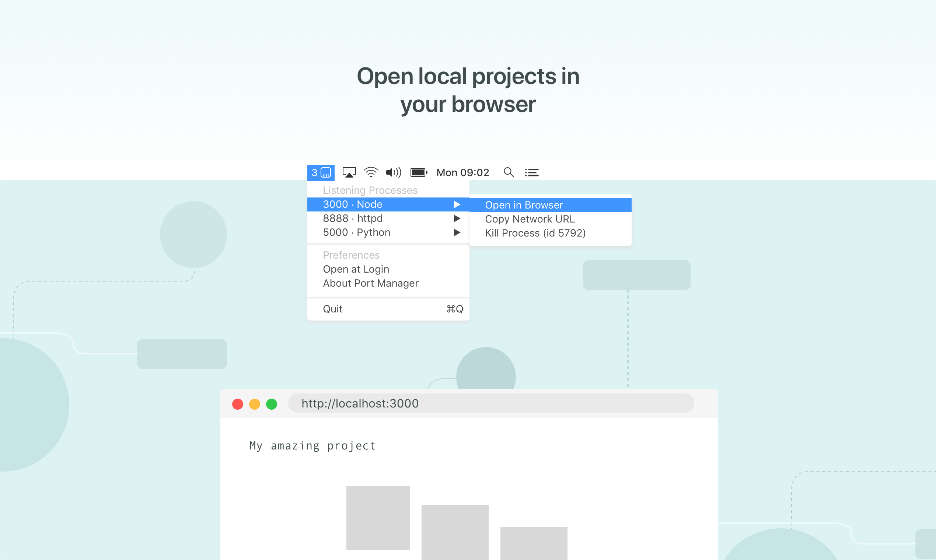Viewport: 936px width, 560px height.
Task: Click the localhost:3000 address bar
Action: click(x=490, y=403)
